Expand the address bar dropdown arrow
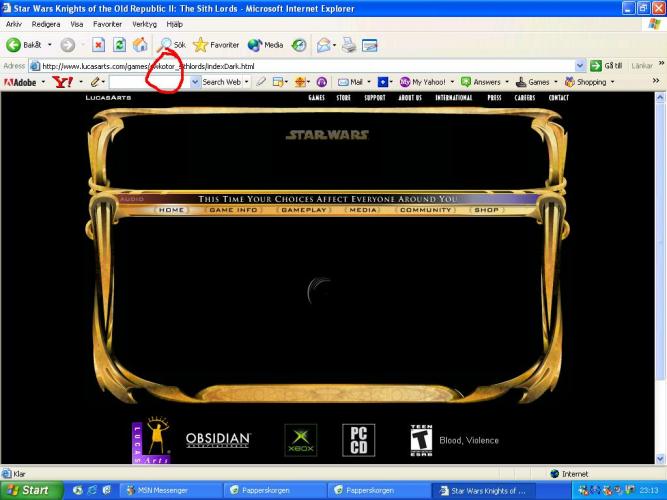The width and height of the screenshot is (667, 500). 581,66
